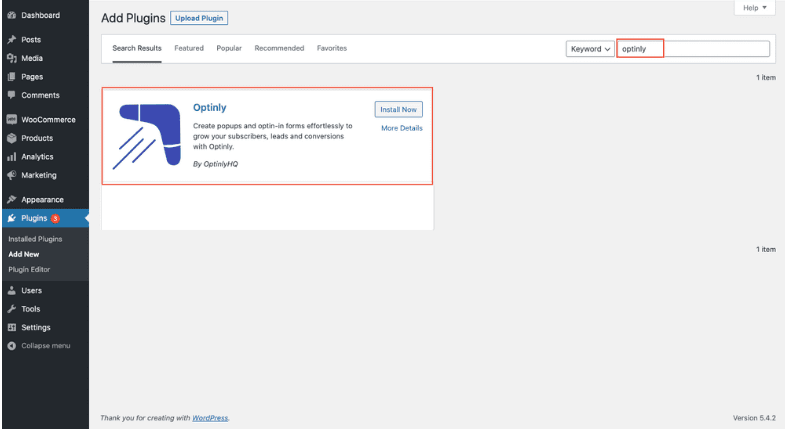Click the Appearance paintbrush icon
This screenshot has width=785, height=429.
tap(12, 200)
